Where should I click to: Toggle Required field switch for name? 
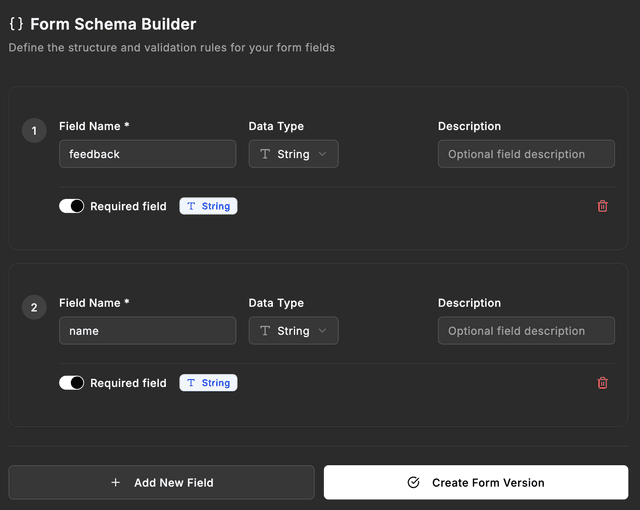(71, 383)
